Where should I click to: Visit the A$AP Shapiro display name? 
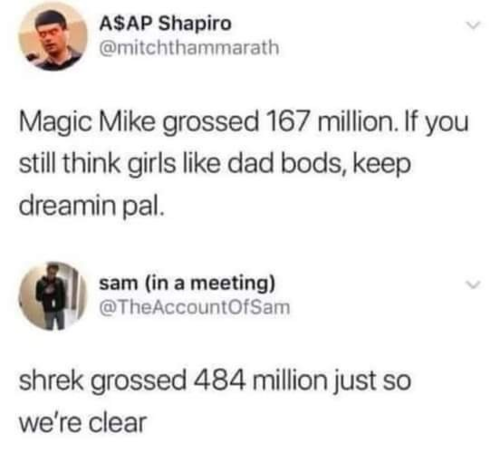[x=165, y=24]
